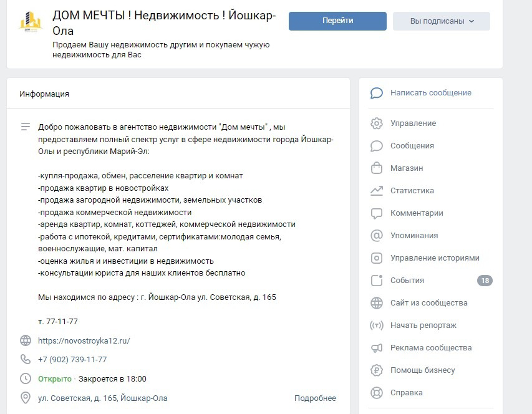Viewport: 532px width, 414px height.
Task: Click the phone handset icon
Action: (x=26, y=359)
